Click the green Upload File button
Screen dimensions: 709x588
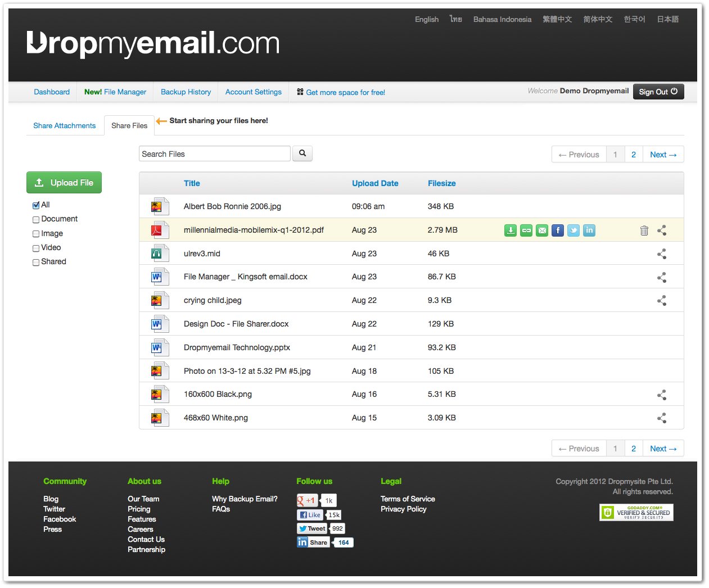coord(64,183)
